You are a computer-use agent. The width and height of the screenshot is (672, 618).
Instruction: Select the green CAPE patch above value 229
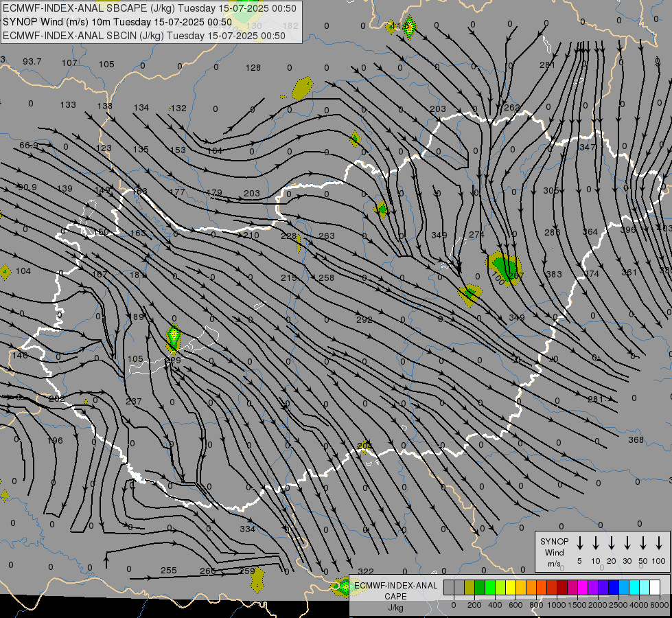point(174,338)
